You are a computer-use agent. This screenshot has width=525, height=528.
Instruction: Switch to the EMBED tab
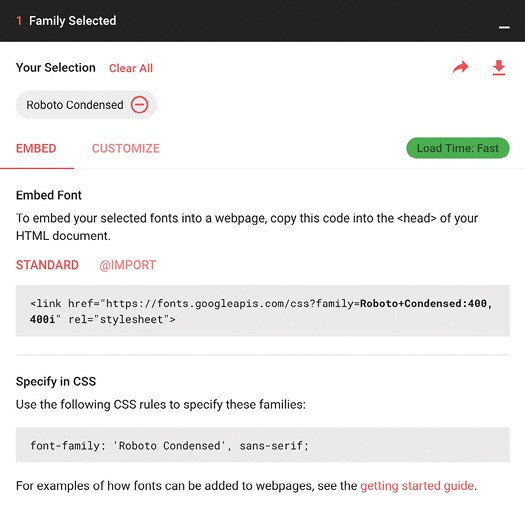(x=36, y=148)
